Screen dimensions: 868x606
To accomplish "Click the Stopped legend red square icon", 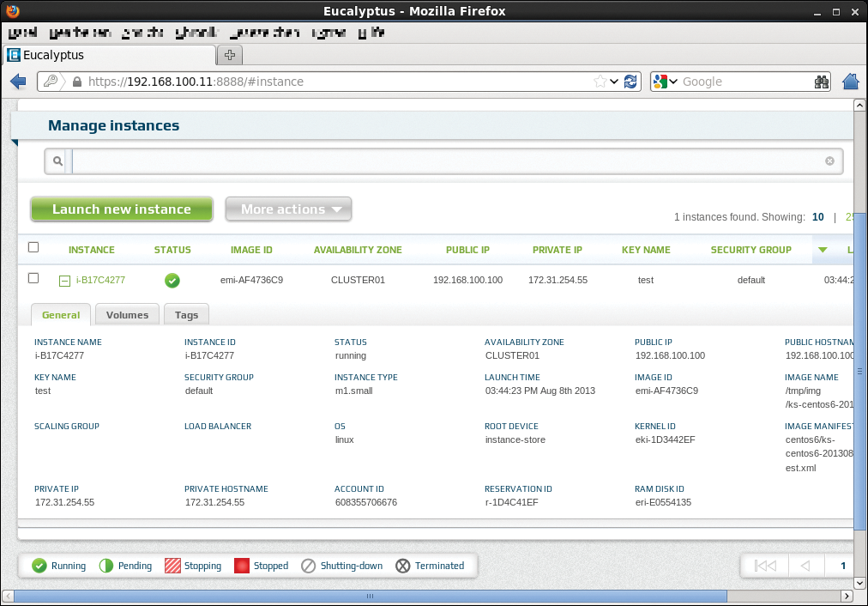I will coord(242,566).
